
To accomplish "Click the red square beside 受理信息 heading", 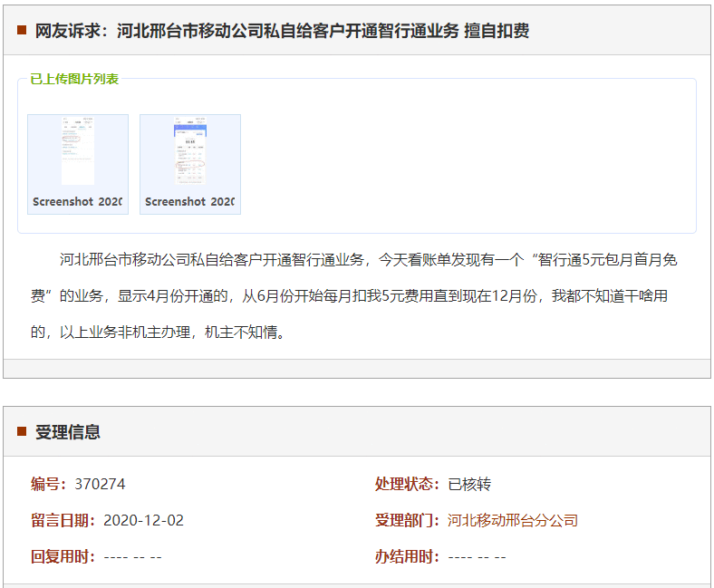I will click(22, 431).
